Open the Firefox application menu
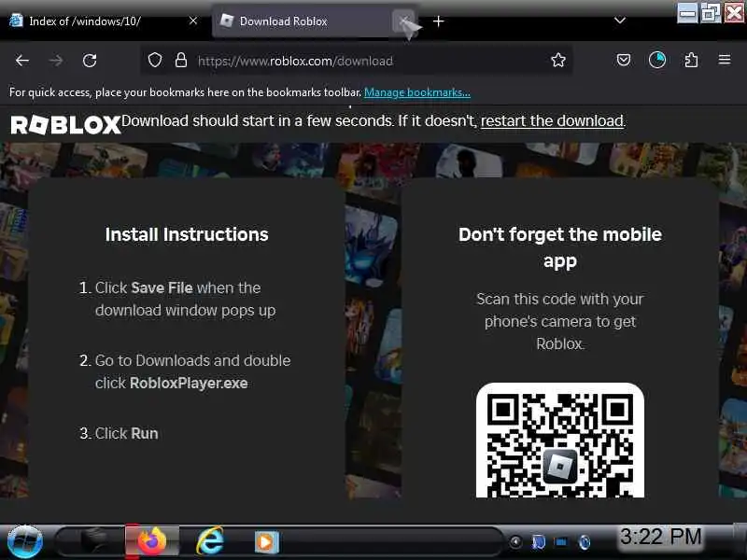The height and width of the screenshot is (560, 747). click(x=725, y=60)
